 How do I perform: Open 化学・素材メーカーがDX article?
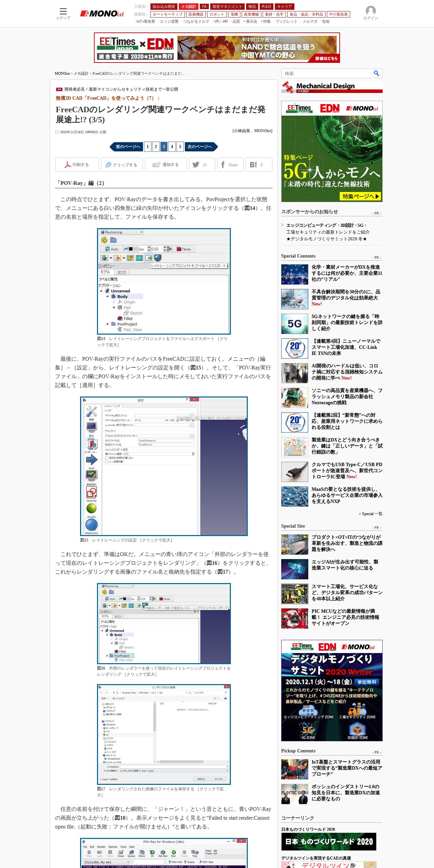347,273
